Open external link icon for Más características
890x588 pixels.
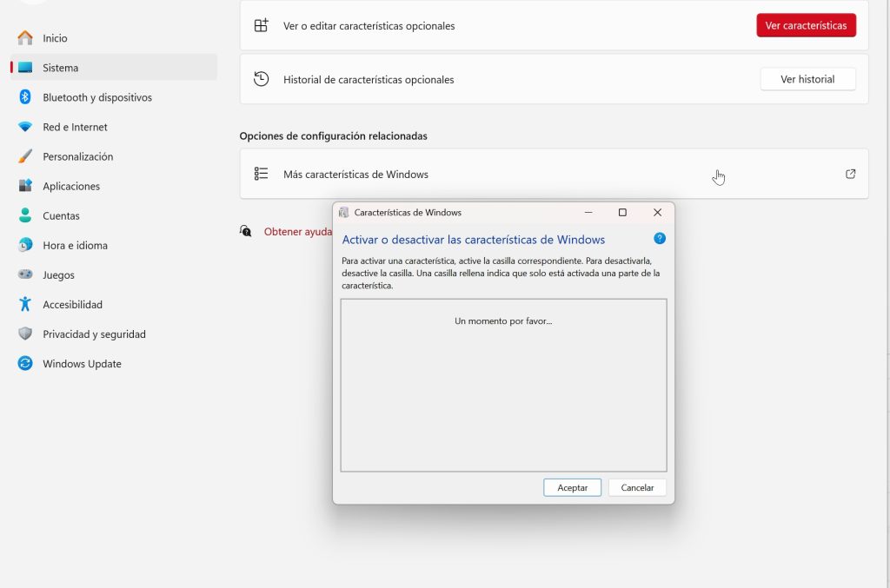click(x=850, y=174)
